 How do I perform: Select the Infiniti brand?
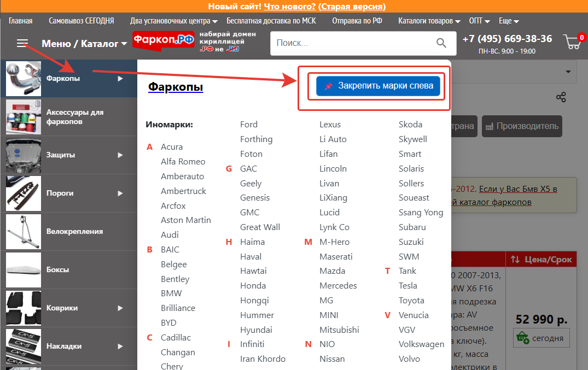coord(252,344)
